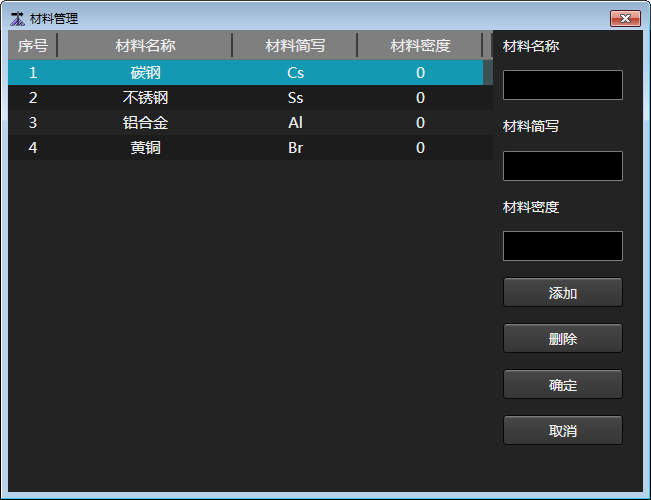Focus the 材料密度 input field
The image size is (651, 500).
point(563,246)
